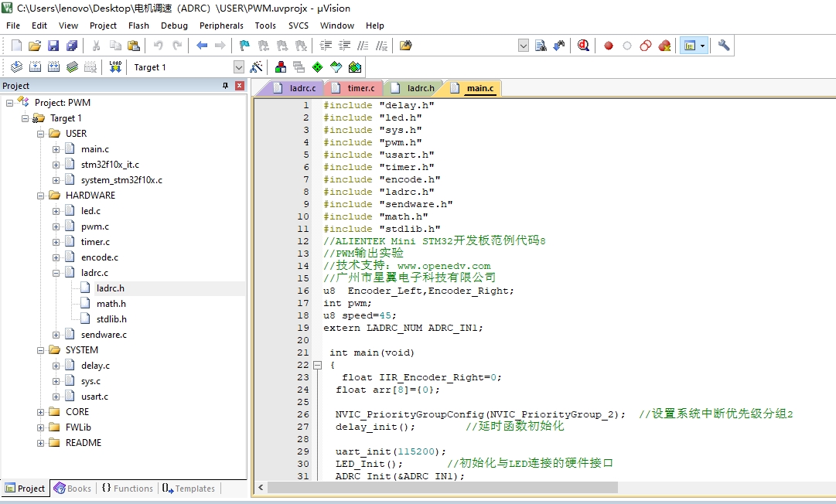Click the Batch Build icon
Viewport: 836px width, 504px height.
[x=73, y=67]
